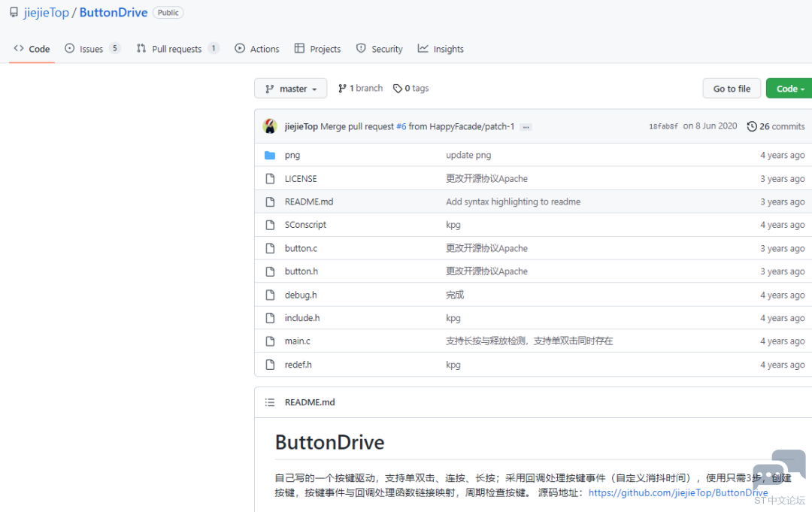This screenshot has width=812, height=512.
Task: Click the repository icon beside jiejieTop
Action: (14, 13)
